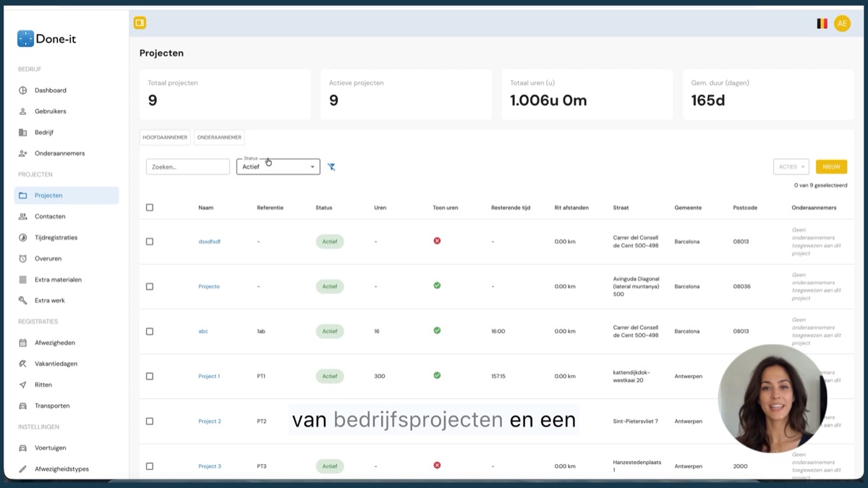The width and height of the screenshot is (868, 488).
Task: Click postcode 08036 cell
Action: [x=741, y=287]
